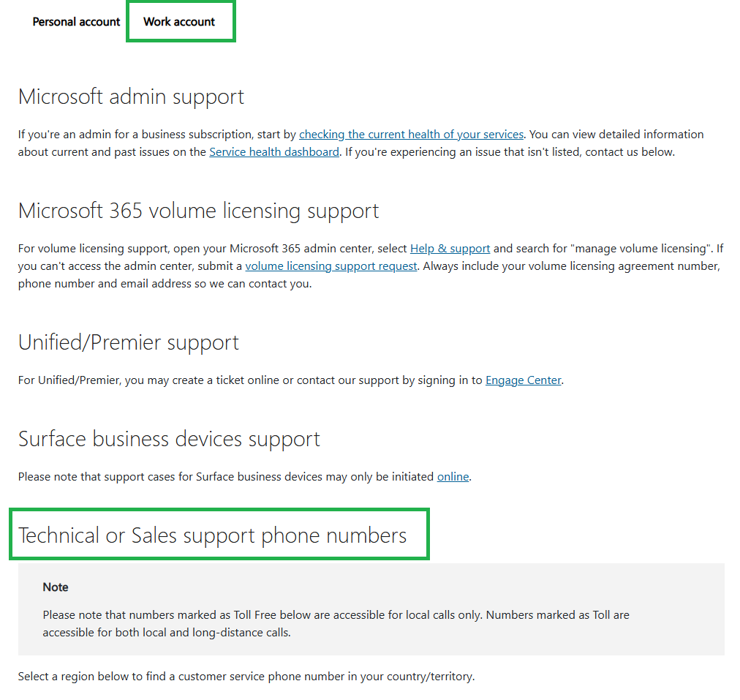Click the 'Select a region below' instruction text
740x700 pixels.
coord(246,677)
